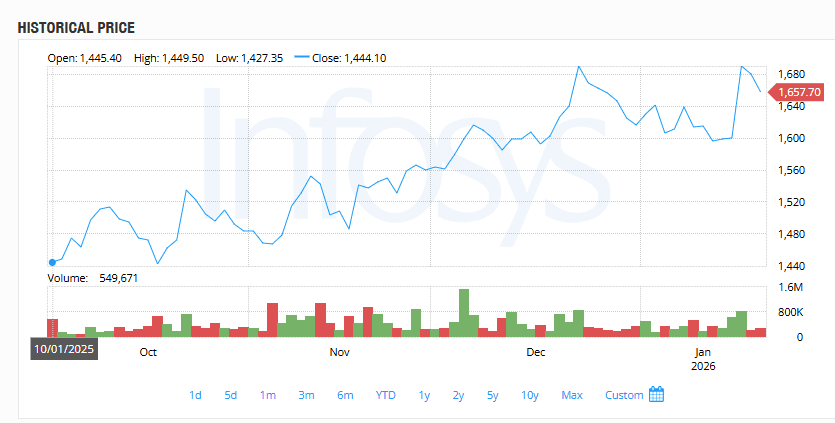Select the 2y time range
The image size is (835, 423).
click(458, 395)
